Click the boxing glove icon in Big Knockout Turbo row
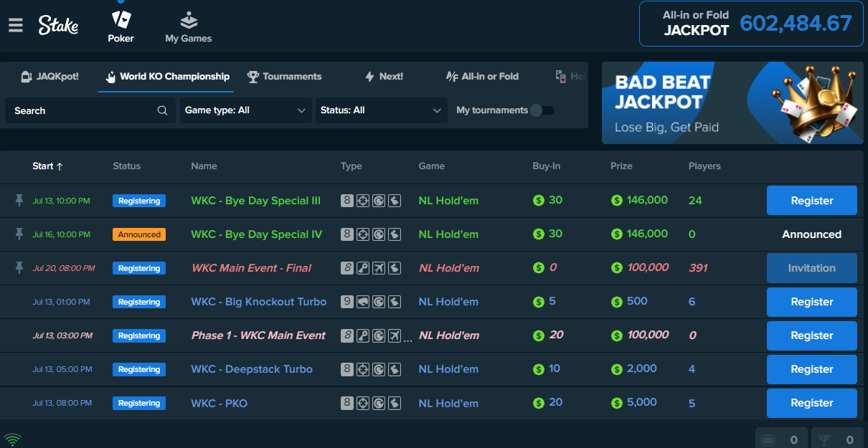Screen dimensions: 868x448 [x=363, y=302]
